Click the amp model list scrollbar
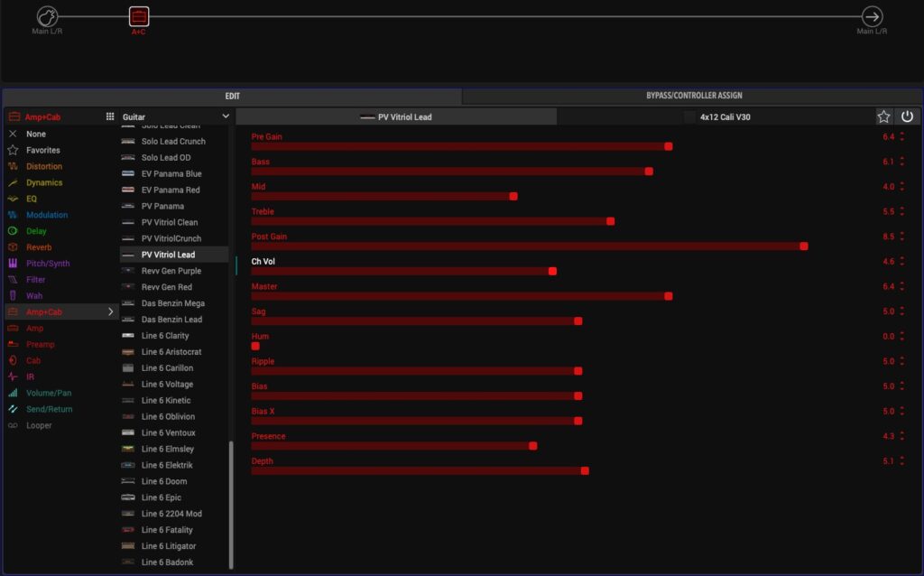The width and height of the screenshot is (924, 576). click(231, 504)
